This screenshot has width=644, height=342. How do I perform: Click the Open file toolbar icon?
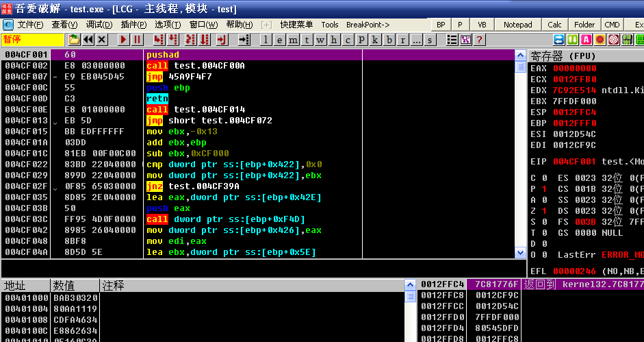75,40
